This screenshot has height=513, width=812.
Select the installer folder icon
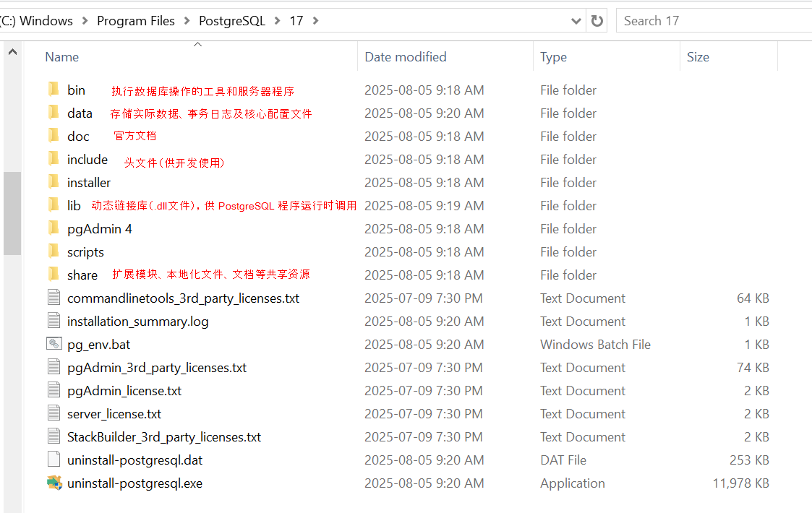[54, 182]
